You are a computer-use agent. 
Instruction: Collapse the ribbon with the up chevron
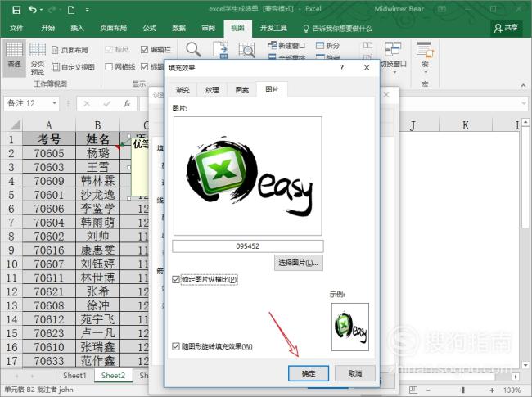pos(523,85)
